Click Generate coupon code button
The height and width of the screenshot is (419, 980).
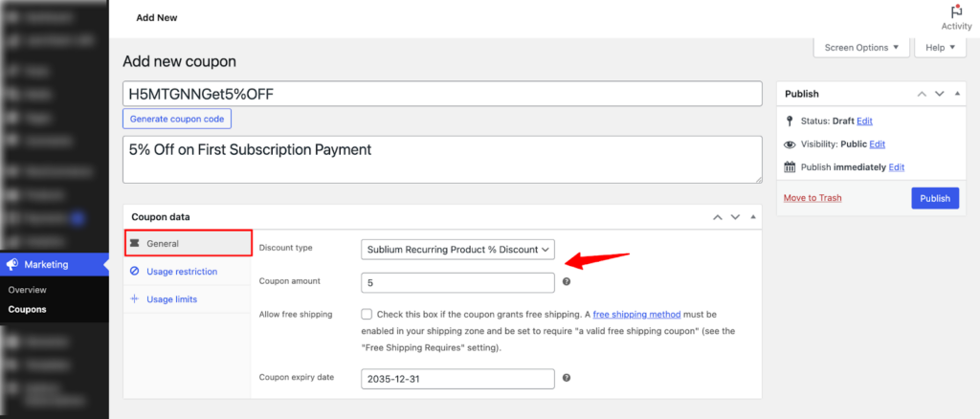pos(177,119)
